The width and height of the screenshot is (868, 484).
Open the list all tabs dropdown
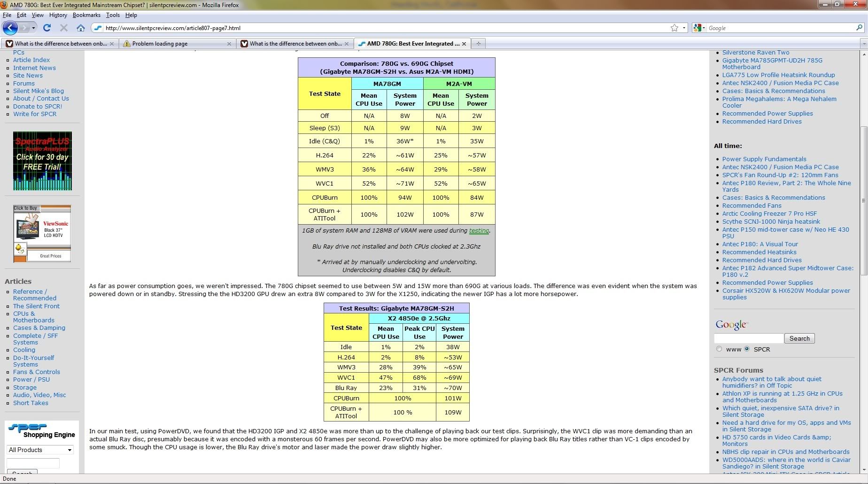click(x=864, y=43)
